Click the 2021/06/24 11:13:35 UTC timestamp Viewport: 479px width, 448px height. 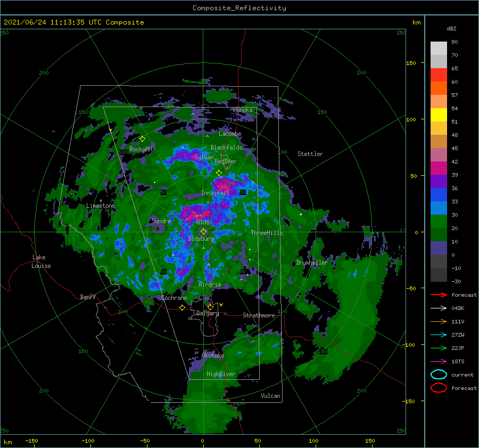73,22
